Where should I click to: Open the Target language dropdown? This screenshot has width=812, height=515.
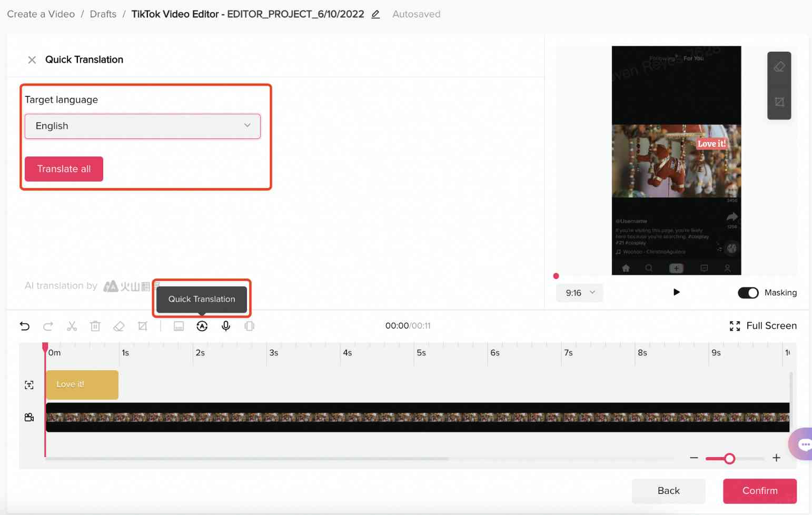click(x=142, y=126)
